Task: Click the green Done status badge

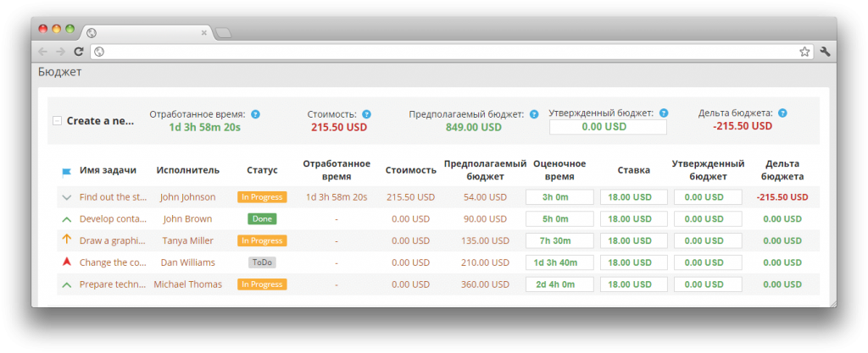Action: (262, 218)
